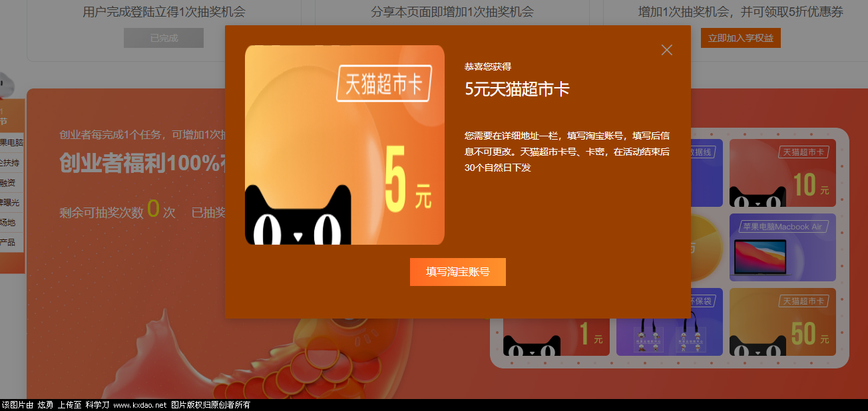
Task: Click the 创业者福利100% headline text
Action: [142, 163]
